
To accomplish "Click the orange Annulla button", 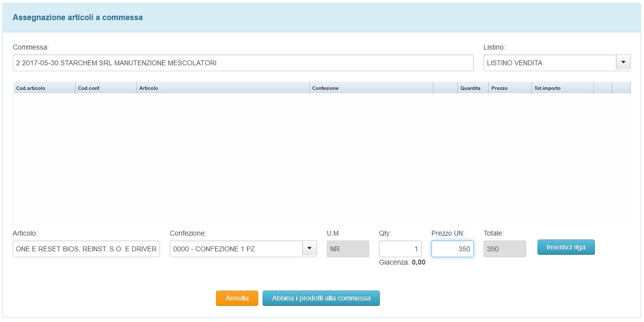I will pyautogui.click(x=237, y=298).
